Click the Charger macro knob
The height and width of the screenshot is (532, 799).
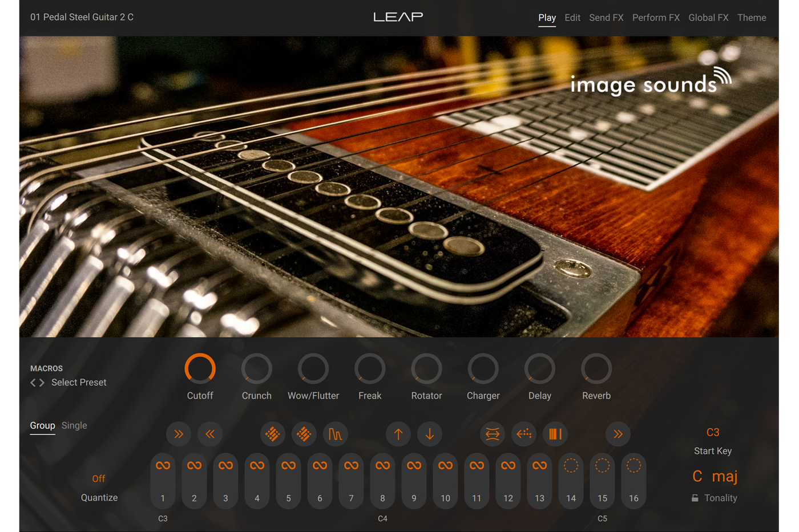point(483,369)
